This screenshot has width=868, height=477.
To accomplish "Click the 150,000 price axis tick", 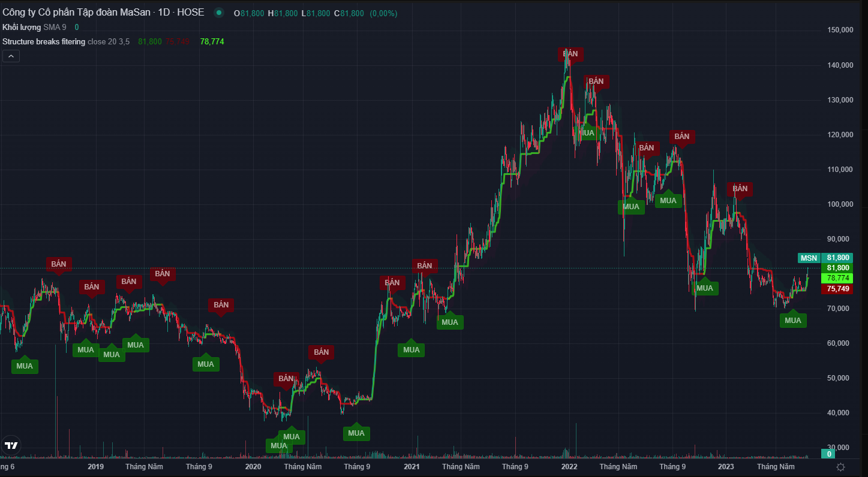I will (x=840, y=30).
